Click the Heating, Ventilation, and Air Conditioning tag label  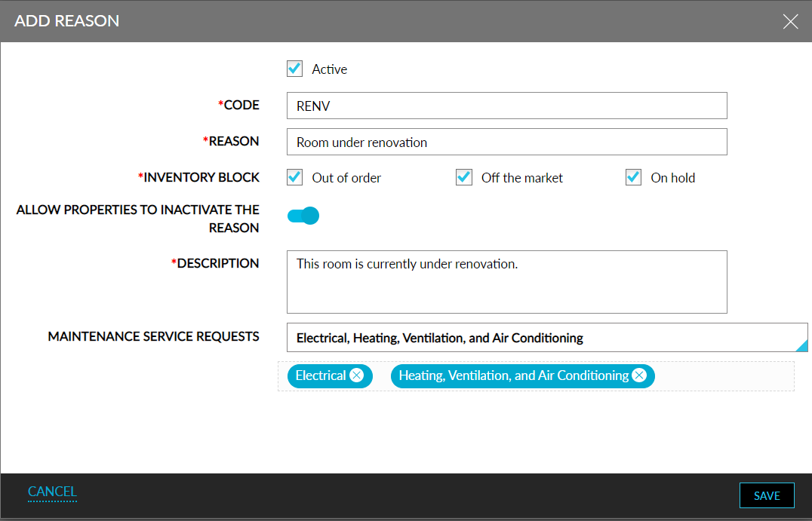pos(514,375)
